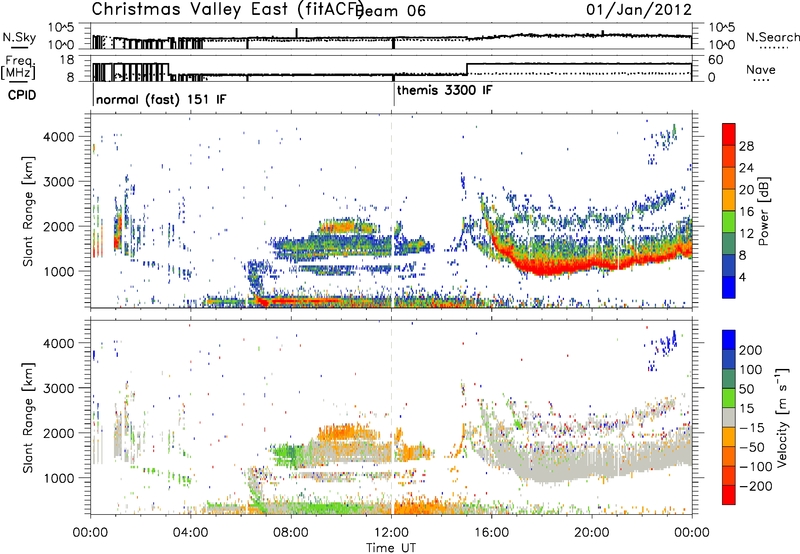The image size is (800, 554).
Task: Click the 'Velocity [m s-1]' colorbar label
Action: [782, 417]
